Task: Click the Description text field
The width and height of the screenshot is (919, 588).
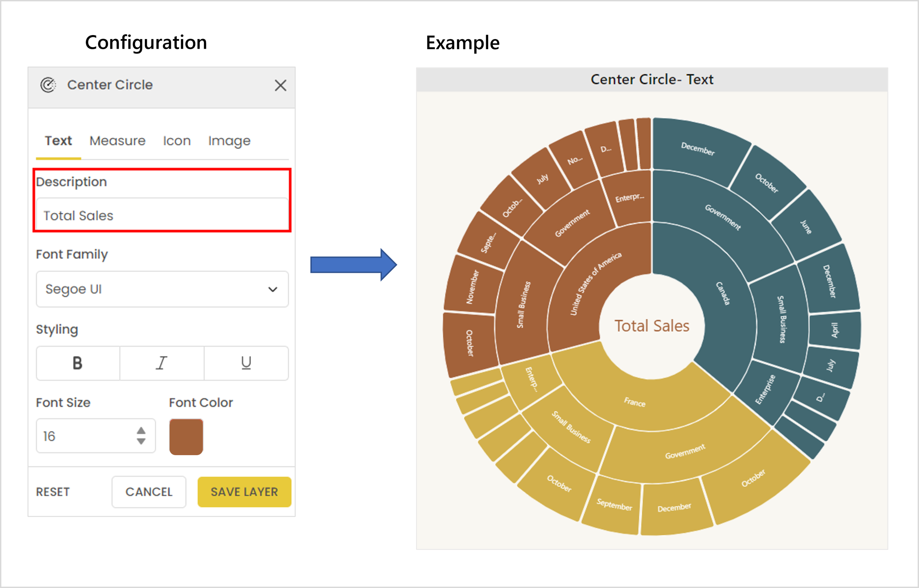Action: [x=162, y=216]
